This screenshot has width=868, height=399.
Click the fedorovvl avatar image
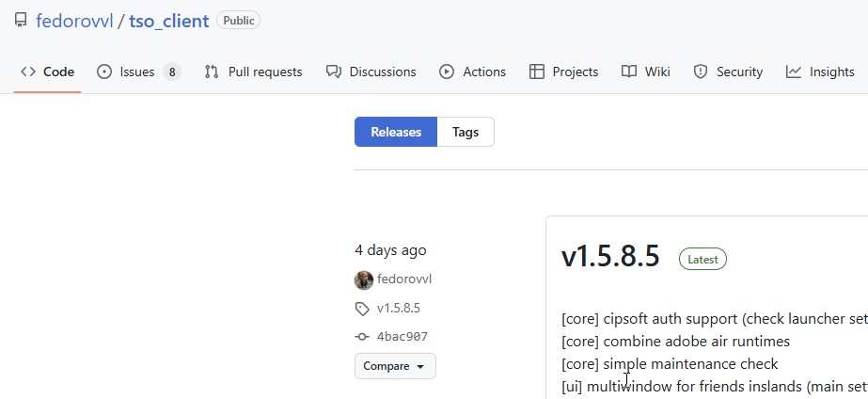click(x=364, y=279)
